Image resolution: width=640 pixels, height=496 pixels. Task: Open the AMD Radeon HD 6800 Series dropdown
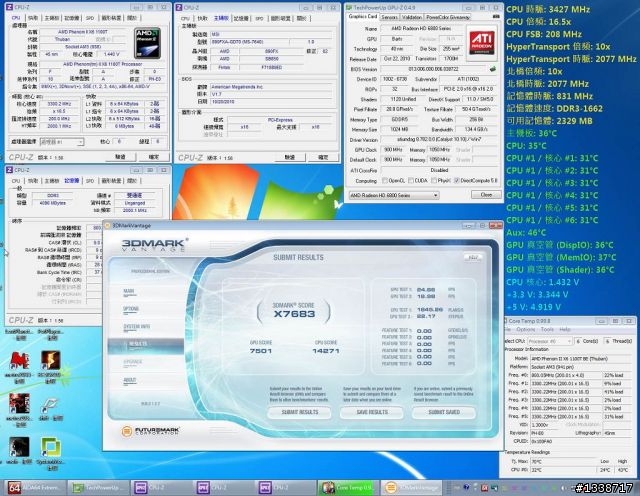click(393, 196)
